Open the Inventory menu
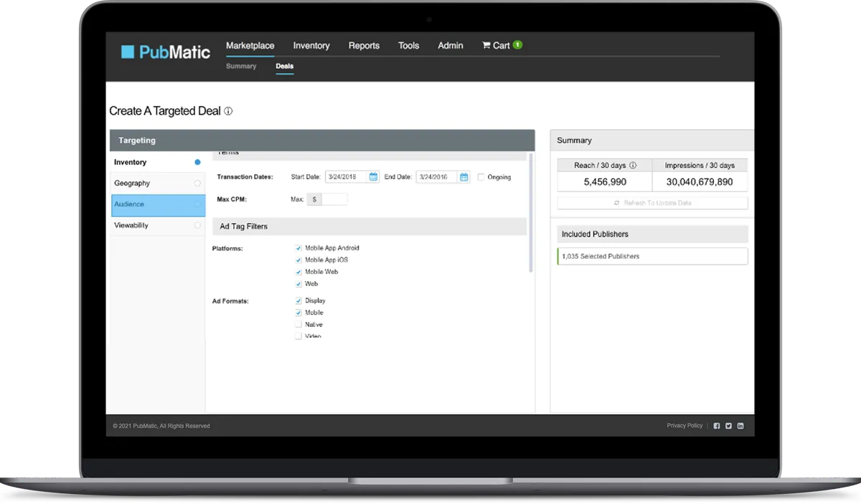 (311, 45)
